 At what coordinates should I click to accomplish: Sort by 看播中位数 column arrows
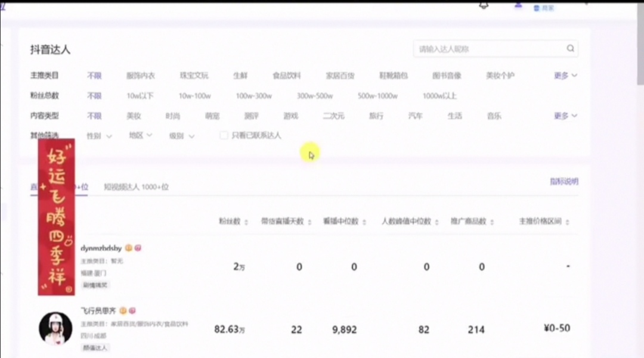364,222
